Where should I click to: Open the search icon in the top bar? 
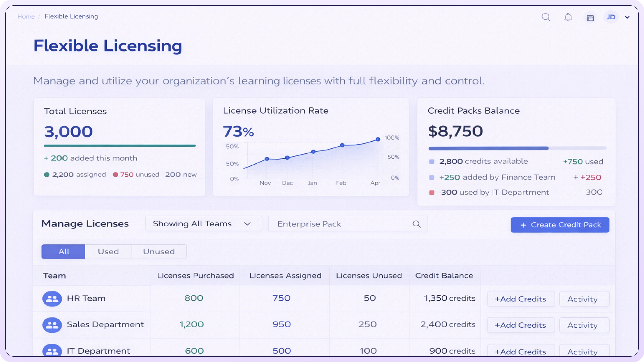coord(546,17)
